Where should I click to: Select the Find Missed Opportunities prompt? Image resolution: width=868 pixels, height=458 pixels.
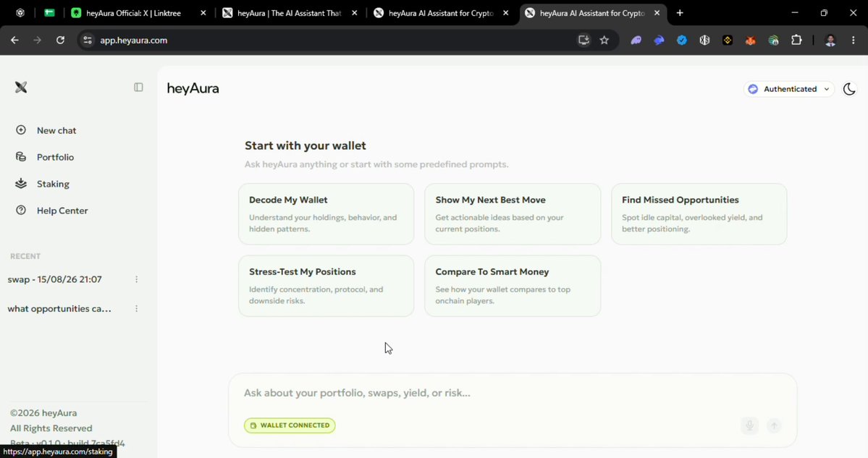click(699, 214)
